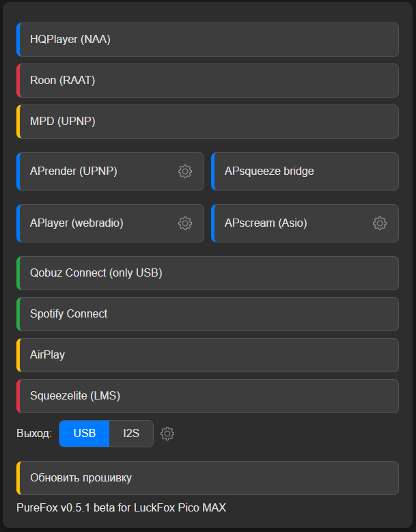Switch output to I2S

[131, 434]
